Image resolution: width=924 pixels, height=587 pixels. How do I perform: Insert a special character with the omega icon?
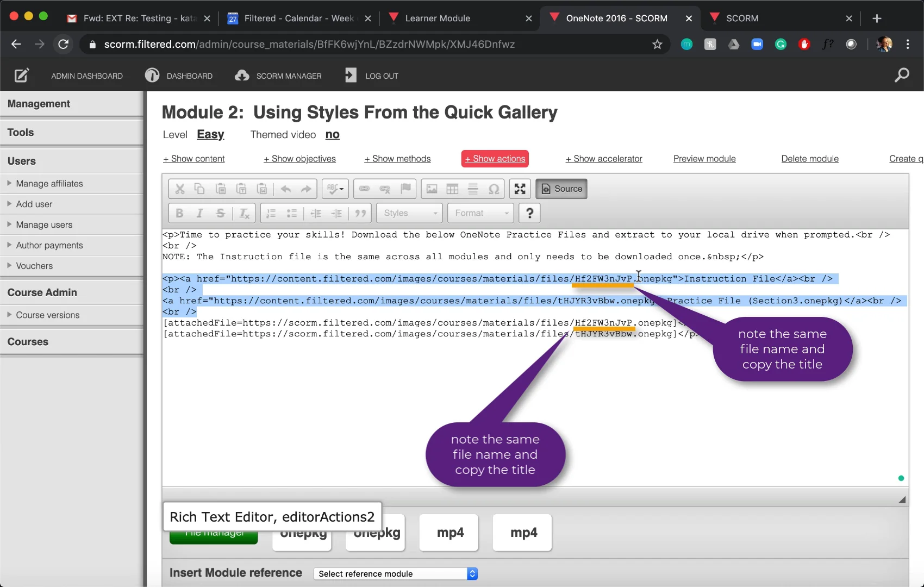click(x=494, y=189)
